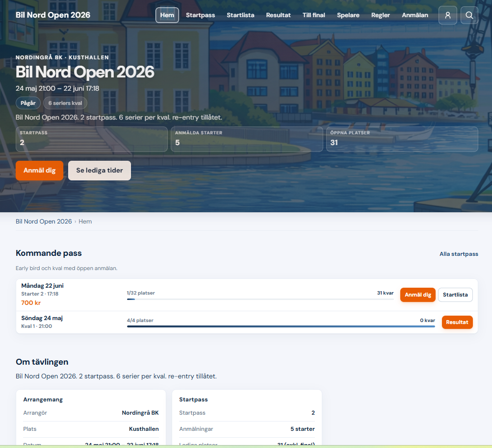Click the Se lediga tider button
Screen dimensions: 492x448
(100, 171)
